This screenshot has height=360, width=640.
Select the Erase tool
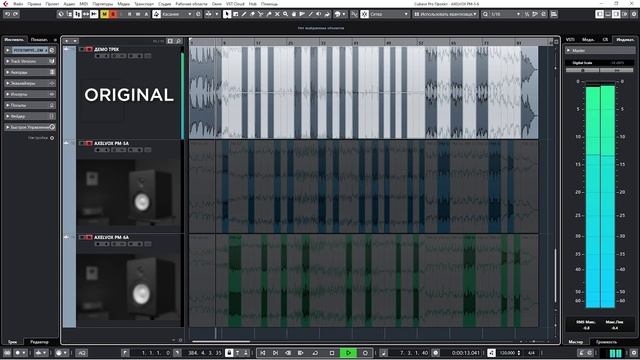coord(252,14)
